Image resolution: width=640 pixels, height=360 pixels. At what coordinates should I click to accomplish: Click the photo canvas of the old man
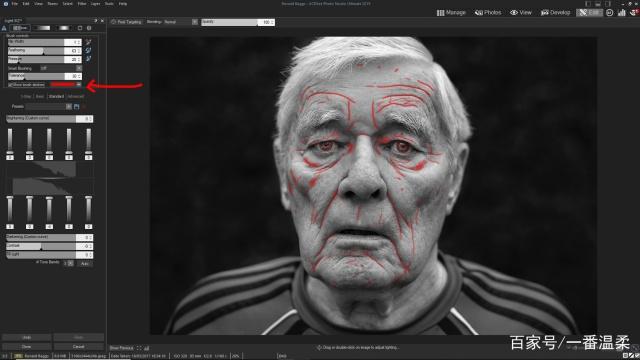pos(373,186)
